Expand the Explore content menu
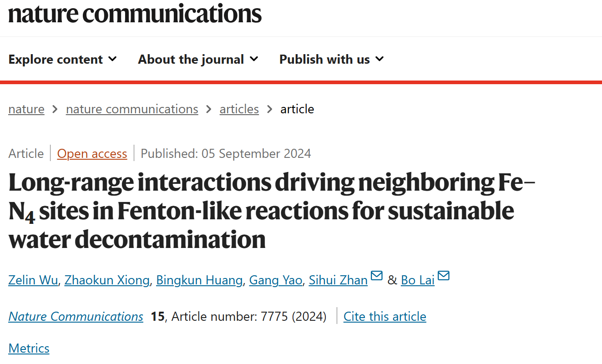This screenshot has height=364, width=602. tap(63, 59)
